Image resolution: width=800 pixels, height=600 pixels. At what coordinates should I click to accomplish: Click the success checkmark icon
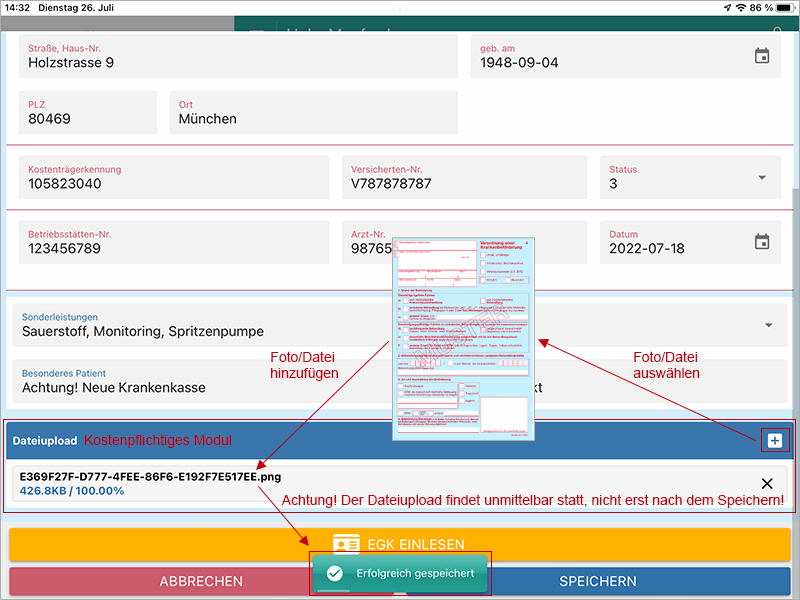pyautogui.click(x=335, y=573)
